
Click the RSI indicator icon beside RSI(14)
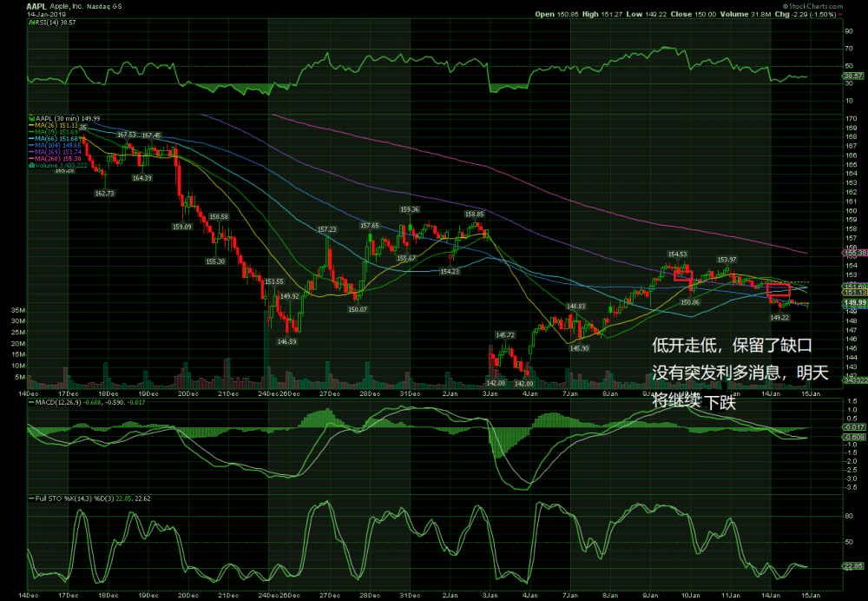click(x=31, y=23)
